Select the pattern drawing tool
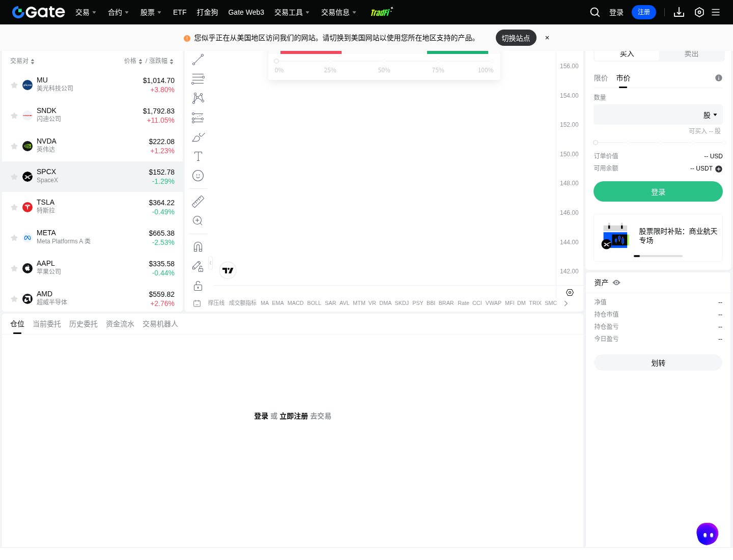 [198, 98]
